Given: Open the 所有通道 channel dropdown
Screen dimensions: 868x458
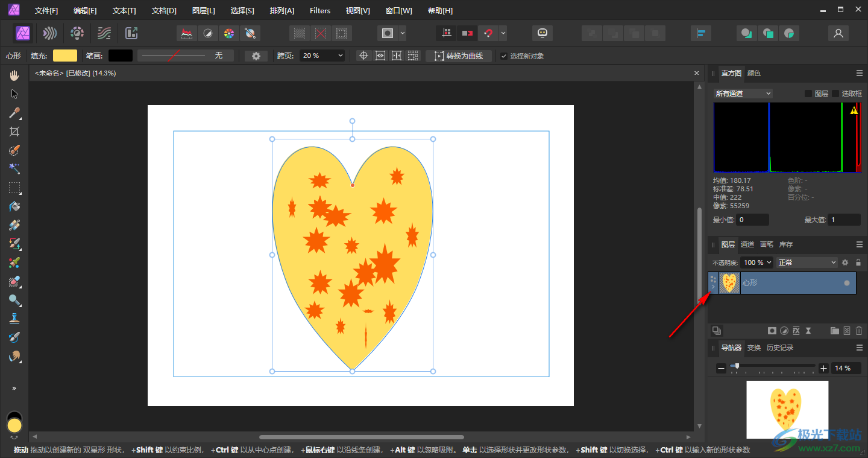Looking at the screenshot, I should tap(743, 94).
